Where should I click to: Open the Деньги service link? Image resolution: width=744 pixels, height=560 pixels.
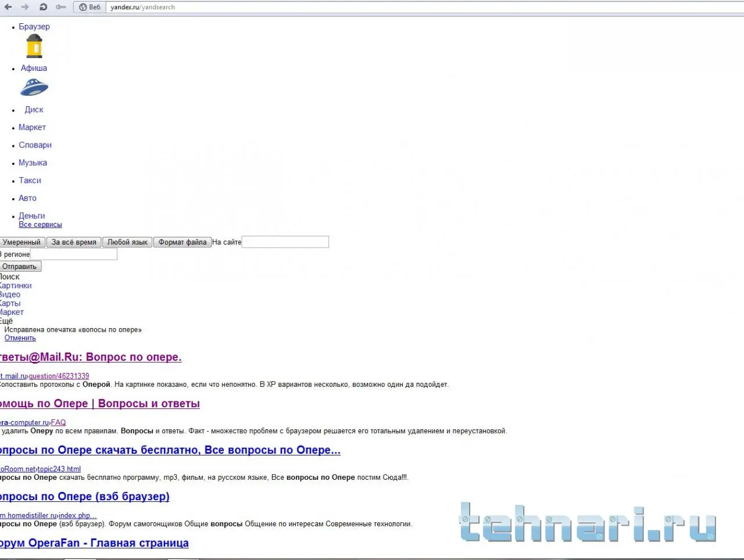(x=31, y=216)
